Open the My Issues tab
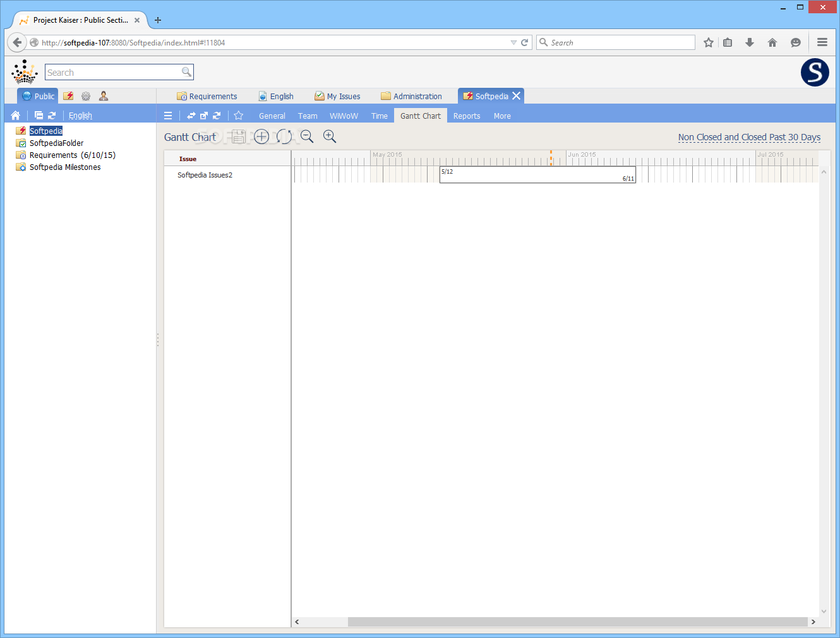 tap(338, 96)
